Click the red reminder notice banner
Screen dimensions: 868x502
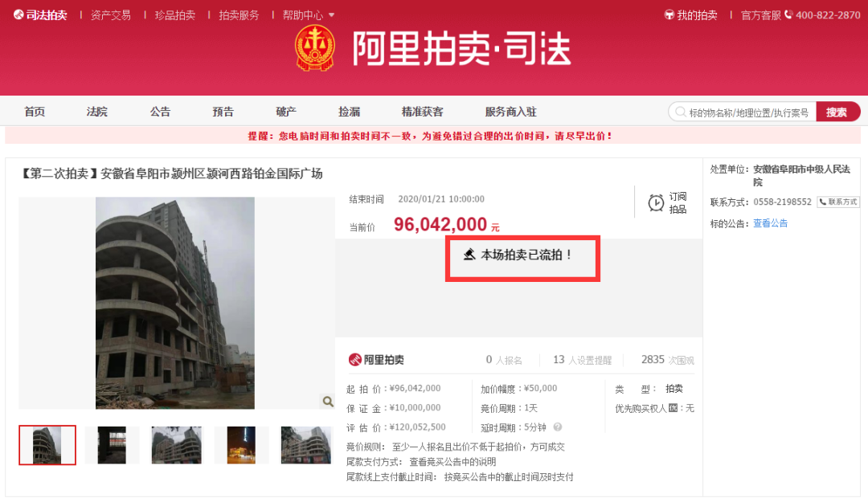click(432, 136)
